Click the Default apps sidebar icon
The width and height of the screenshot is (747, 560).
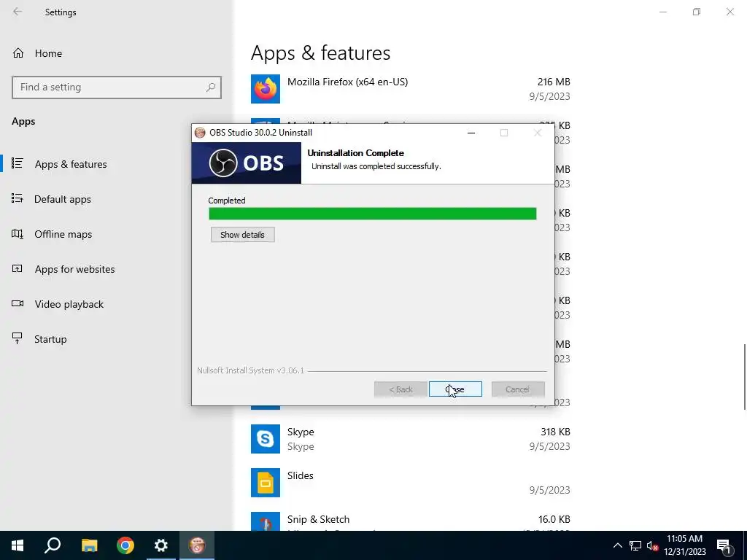tap(18, 198)
